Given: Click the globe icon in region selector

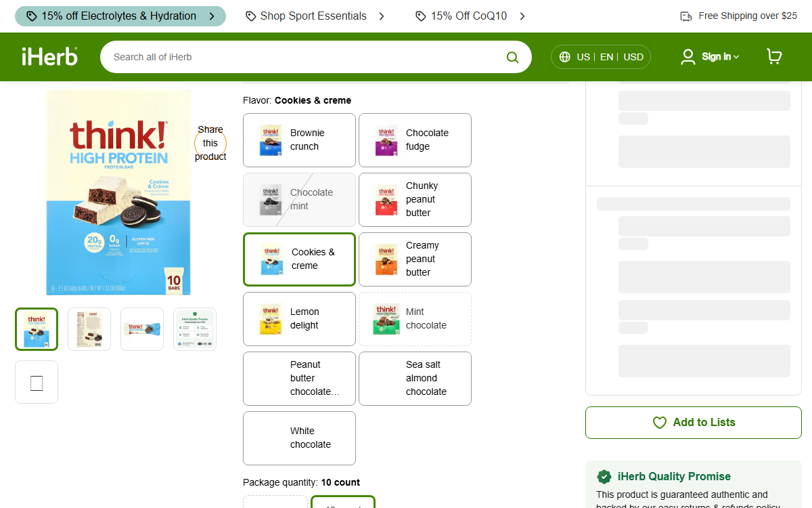Looking at the screenshot, I should pyautogui.click(x=565, y=57).
